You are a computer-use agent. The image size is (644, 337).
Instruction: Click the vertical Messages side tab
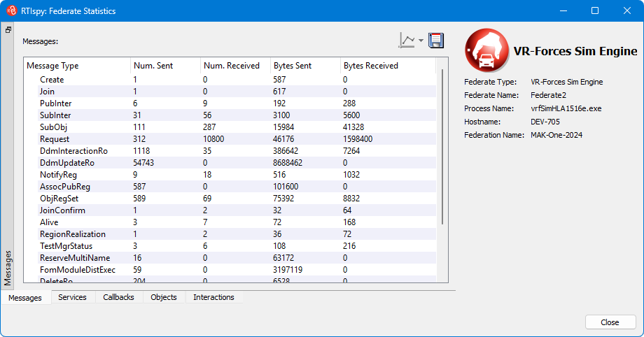pos(8,268)
